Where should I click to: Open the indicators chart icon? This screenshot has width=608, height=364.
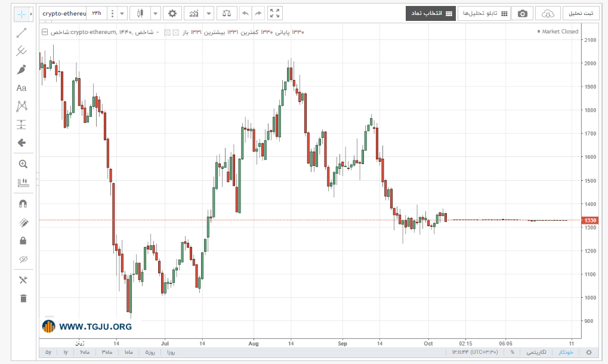pyautogui.click(x=194, y=14)
